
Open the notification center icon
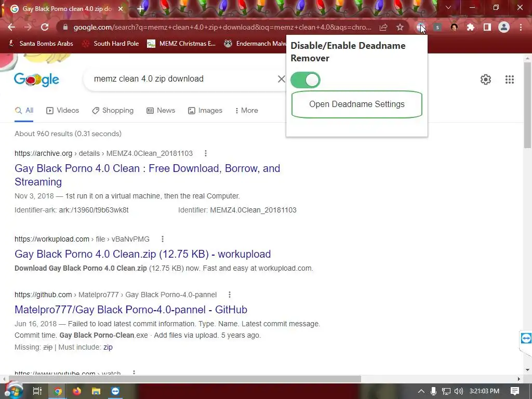tap(515, 391)
